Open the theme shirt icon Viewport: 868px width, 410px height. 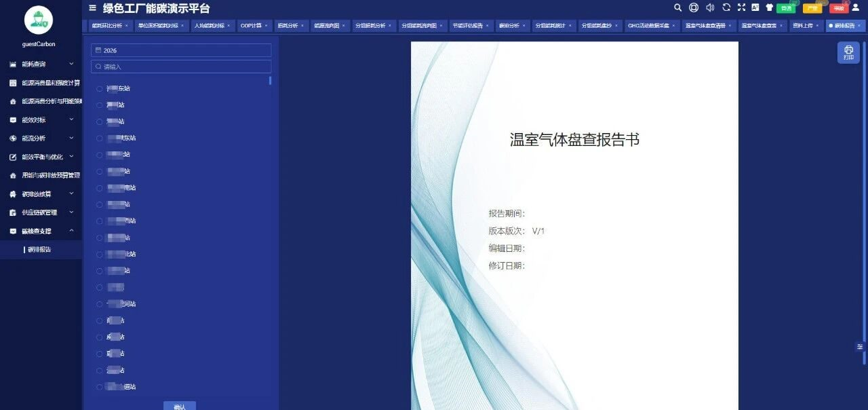770,7
